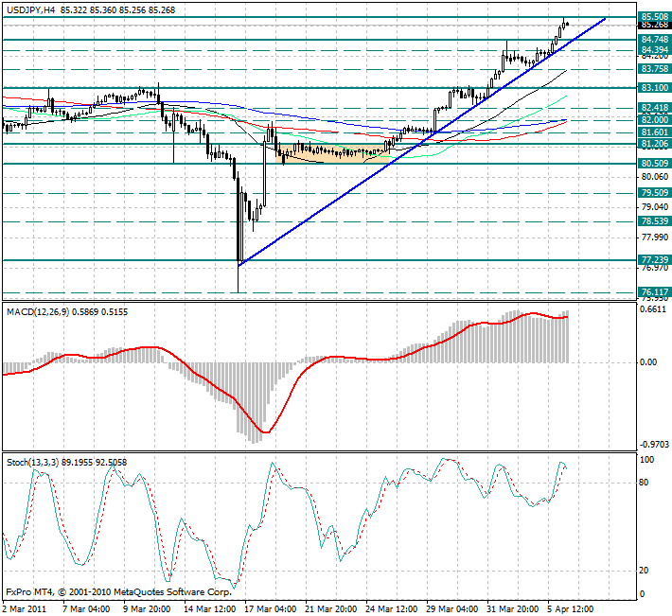Click the 83.100 price level label

(x=654, y=88)
